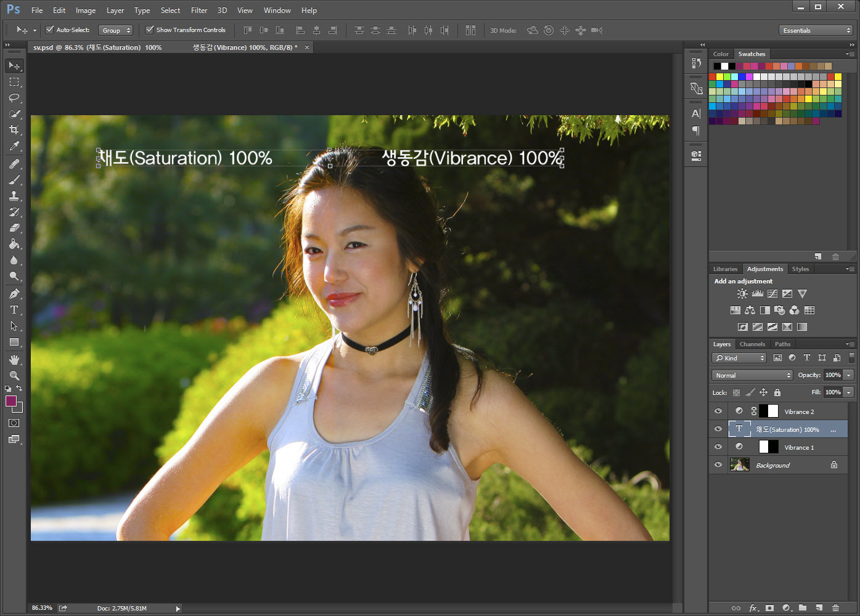Open layer styles fx menu

point(753,608)
